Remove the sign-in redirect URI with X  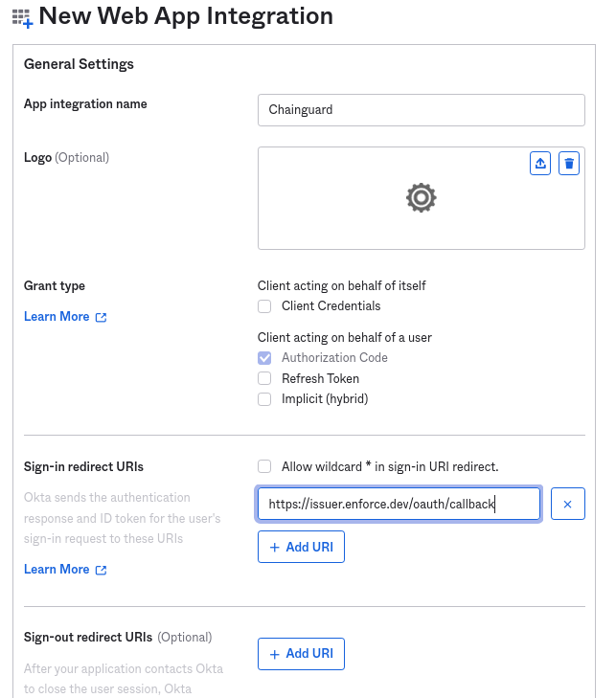568,504
